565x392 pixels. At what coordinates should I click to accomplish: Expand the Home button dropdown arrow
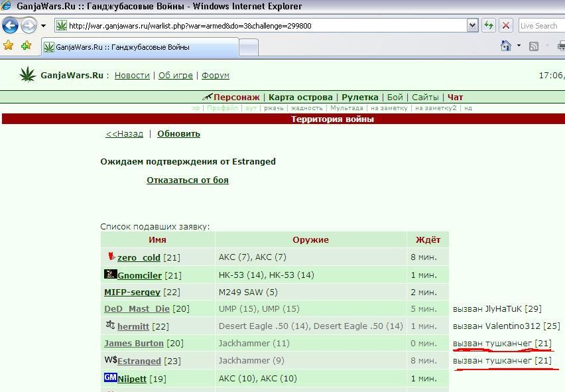tap(519, 46)
